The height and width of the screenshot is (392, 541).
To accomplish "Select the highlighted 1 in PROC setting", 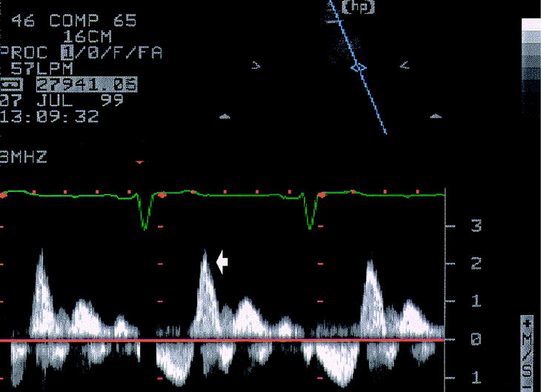I will [x=66, y=53].
